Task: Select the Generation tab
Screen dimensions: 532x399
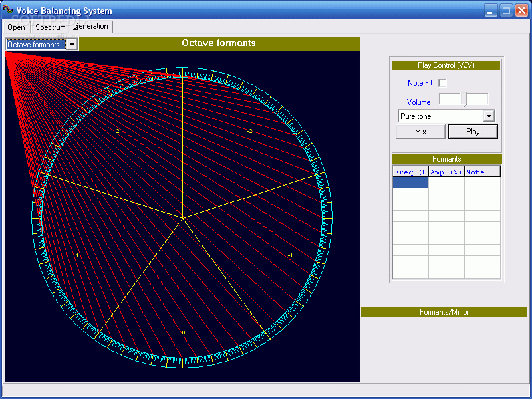Action: pos(90,26)
